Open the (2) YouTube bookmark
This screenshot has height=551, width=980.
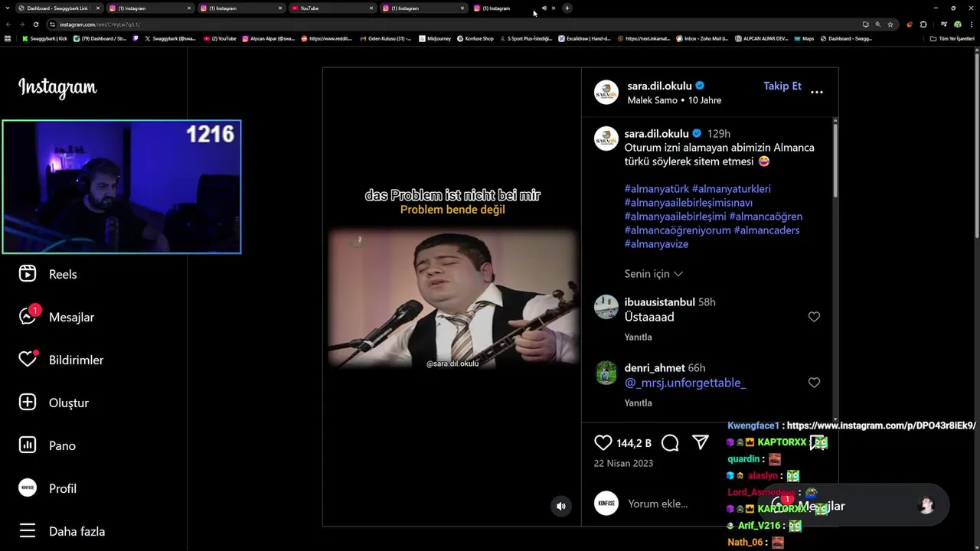coord(220,38)
